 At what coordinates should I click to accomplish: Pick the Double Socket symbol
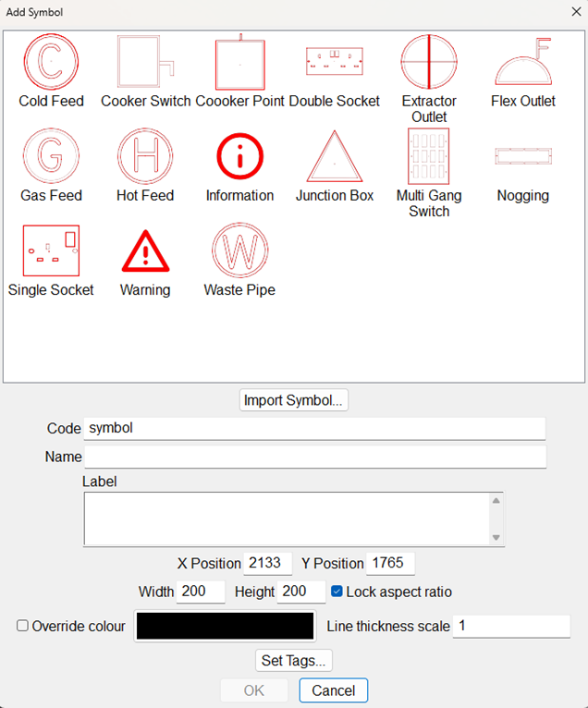pyautogui.click(x=334, y=63)
